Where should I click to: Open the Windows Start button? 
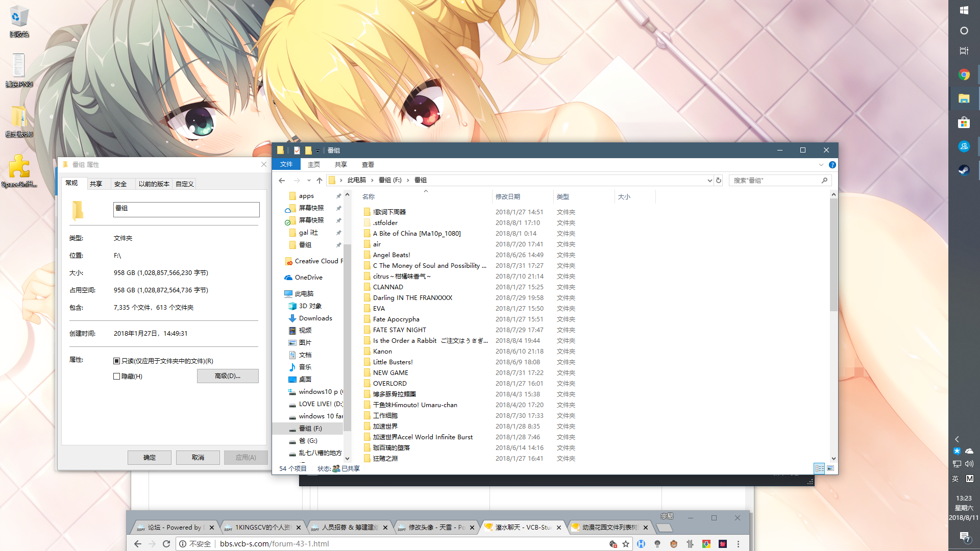point(964,10)
